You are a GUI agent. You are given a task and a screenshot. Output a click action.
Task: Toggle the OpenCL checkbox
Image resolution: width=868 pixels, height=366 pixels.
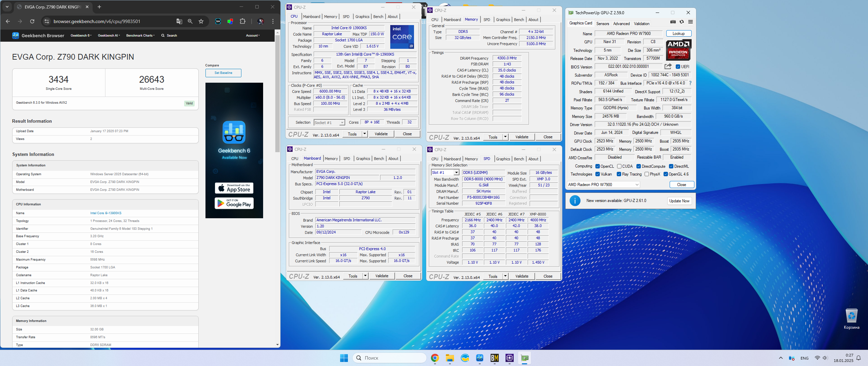(598, 166)
